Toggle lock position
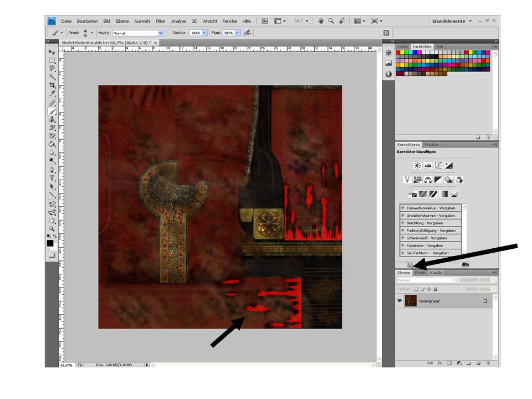 point(429,289)
